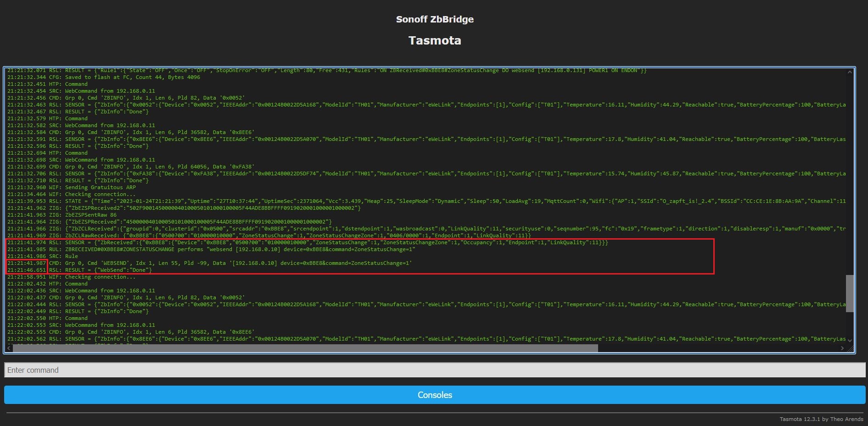Screen dimensions: 868x426
Task: Click the SENSOR line for Device 0xFA38
Action: tap(275, 174)
